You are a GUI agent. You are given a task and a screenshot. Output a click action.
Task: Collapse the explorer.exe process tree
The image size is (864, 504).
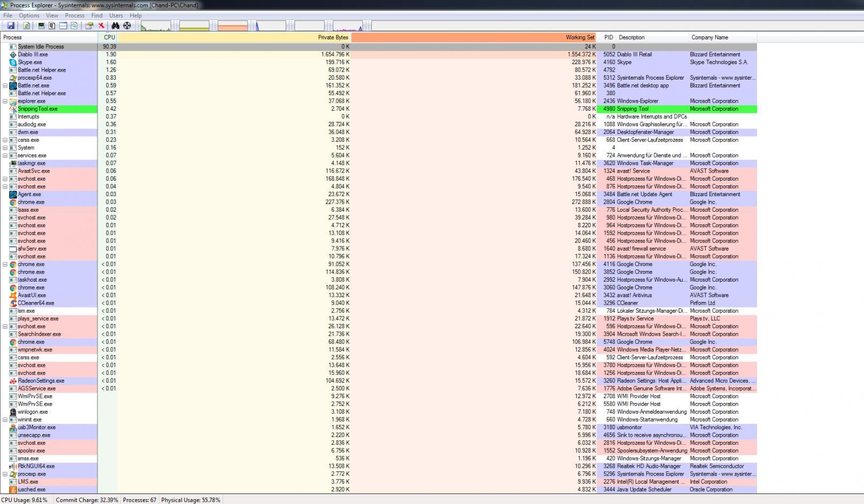[x=5, y=101]
